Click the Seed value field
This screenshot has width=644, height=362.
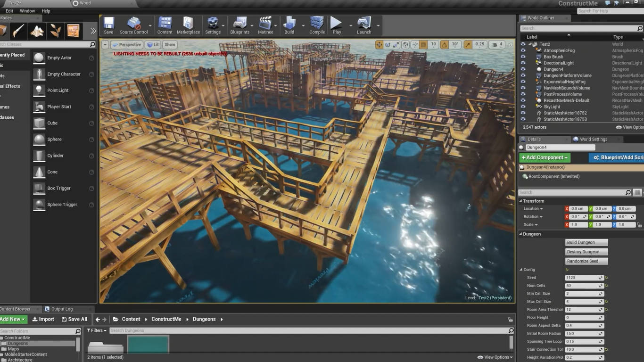point(582,278)
